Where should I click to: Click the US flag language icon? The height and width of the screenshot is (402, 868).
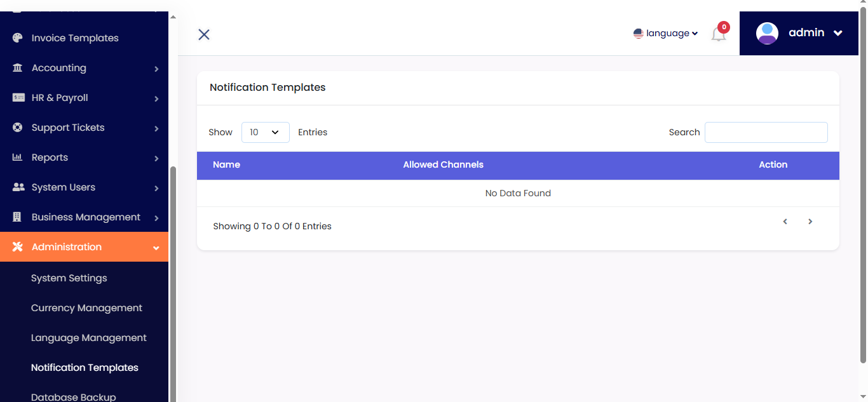pyautogui.click(x=639, y=34)
